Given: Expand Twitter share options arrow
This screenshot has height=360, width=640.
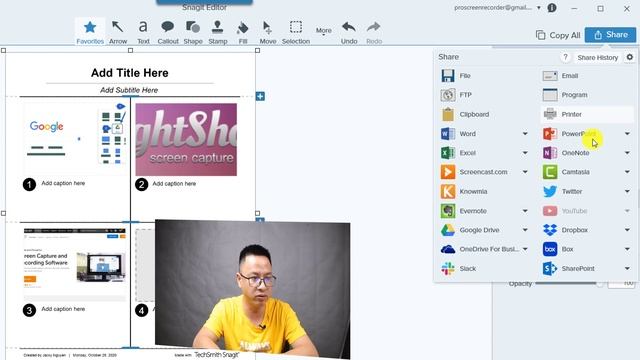Looking at the screenshot, I should (627, 191).
